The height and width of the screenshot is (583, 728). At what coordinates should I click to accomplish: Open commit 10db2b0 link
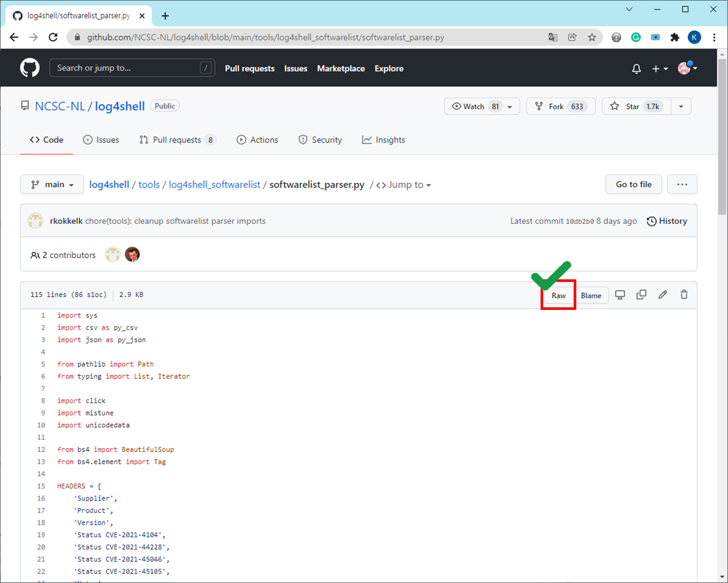click(579, 221)
